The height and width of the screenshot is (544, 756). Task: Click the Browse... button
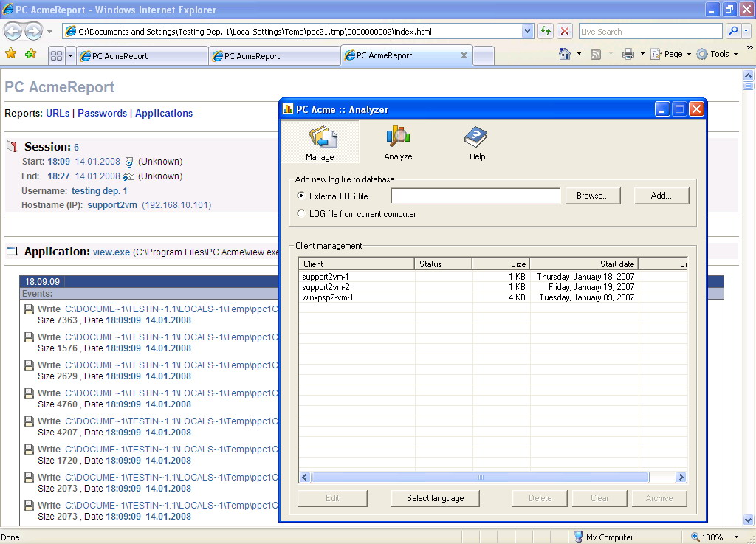[x=592, y=196]
